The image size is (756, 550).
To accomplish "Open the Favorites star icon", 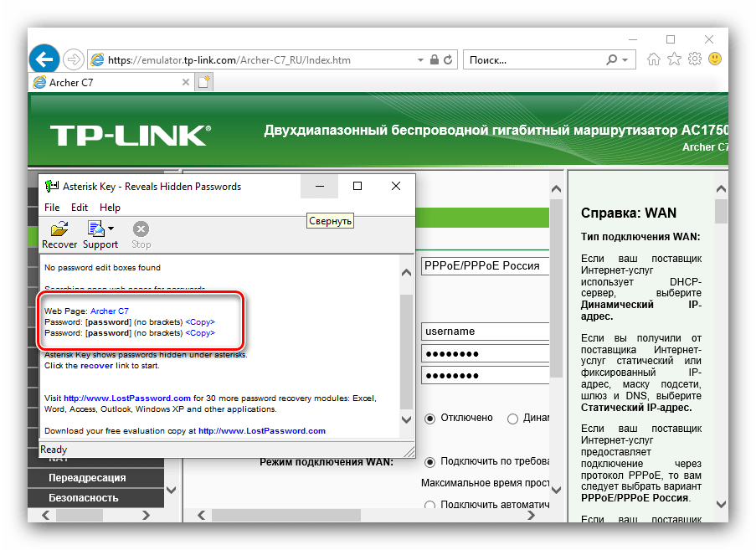I will point(674,59).
